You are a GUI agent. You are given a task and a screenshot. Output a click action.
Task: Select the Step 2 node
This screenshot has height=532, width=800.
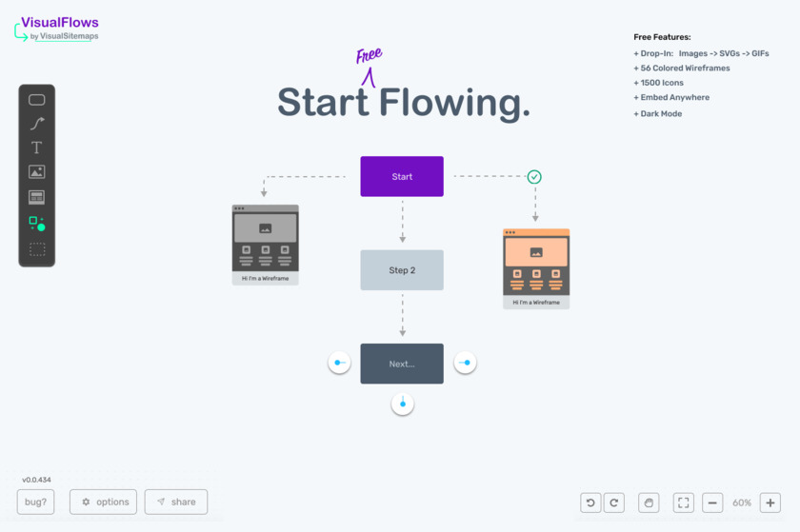[402, 270]
